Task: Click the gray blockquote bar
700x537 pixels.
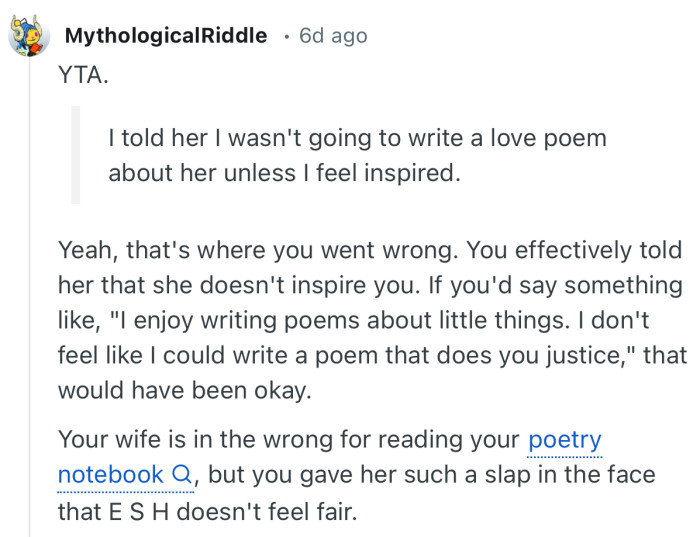Action: click(75, 154)
